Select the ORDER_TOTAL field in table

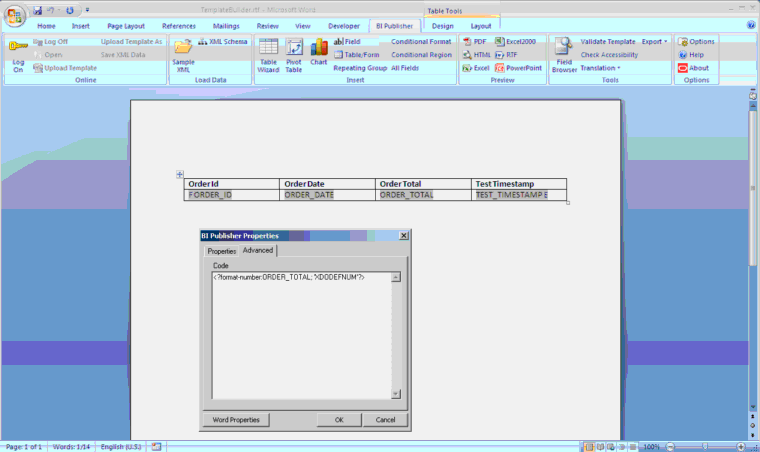(406, 195)
